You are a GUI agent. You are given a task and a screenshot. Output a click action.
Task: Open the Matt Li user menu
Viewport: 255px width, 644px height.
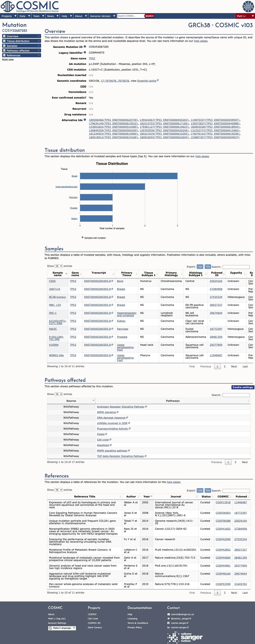[245, 16]
